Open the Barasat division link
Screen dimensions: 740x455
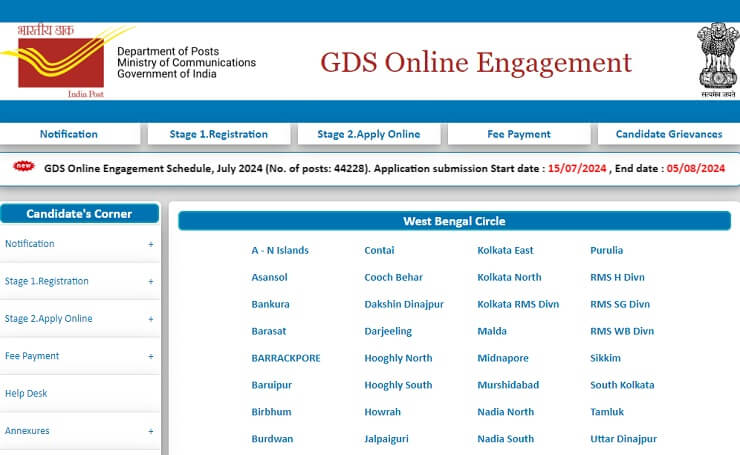click(269, 331)
